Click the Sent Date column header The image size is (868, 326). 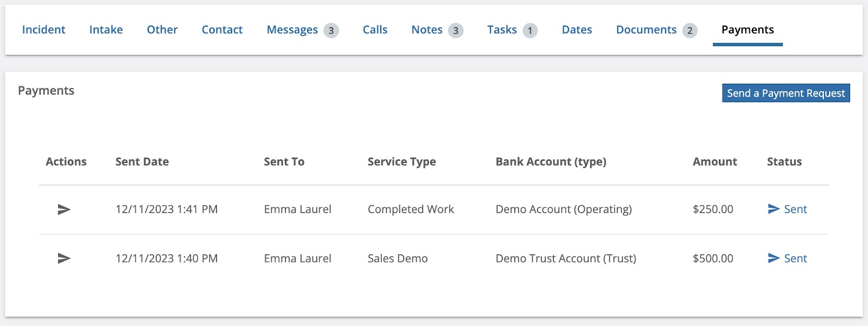tap(142, 162)
